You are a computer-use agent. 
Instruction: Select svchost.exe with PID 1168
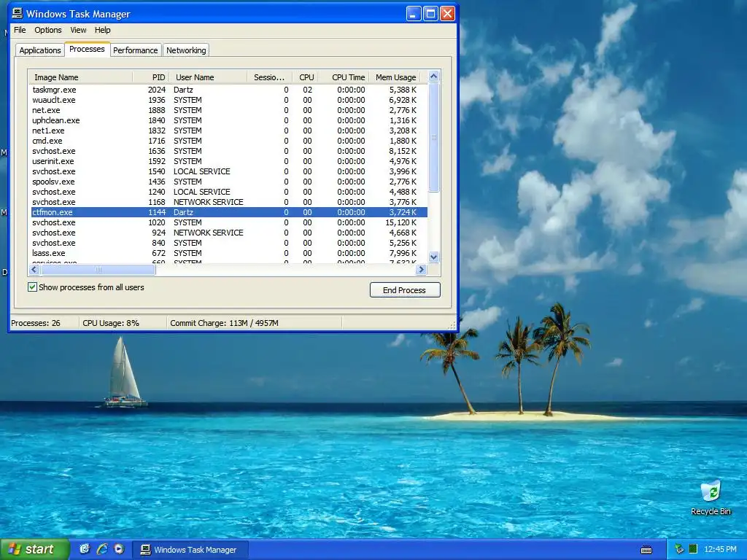(229, 202)
